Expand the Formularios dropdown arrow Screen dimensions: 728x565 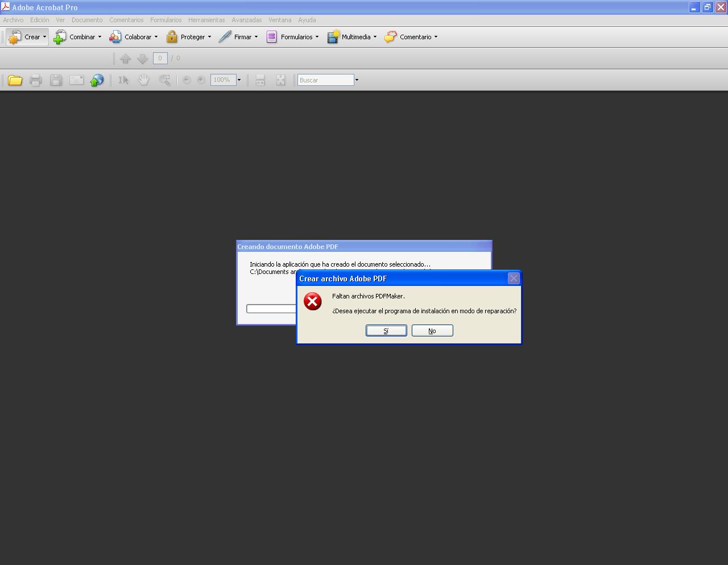pos(317,37)
